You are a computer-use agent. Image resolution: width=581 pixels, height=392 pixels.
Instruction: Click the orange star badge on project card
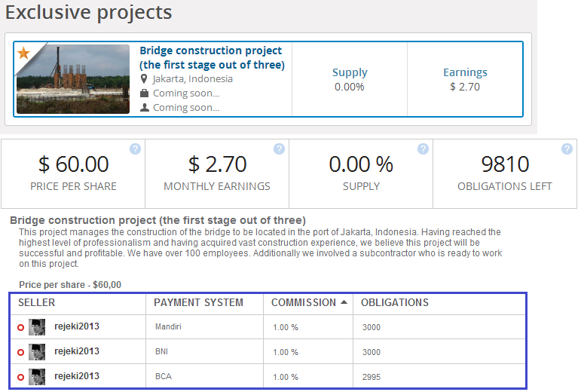coord(23,53)
